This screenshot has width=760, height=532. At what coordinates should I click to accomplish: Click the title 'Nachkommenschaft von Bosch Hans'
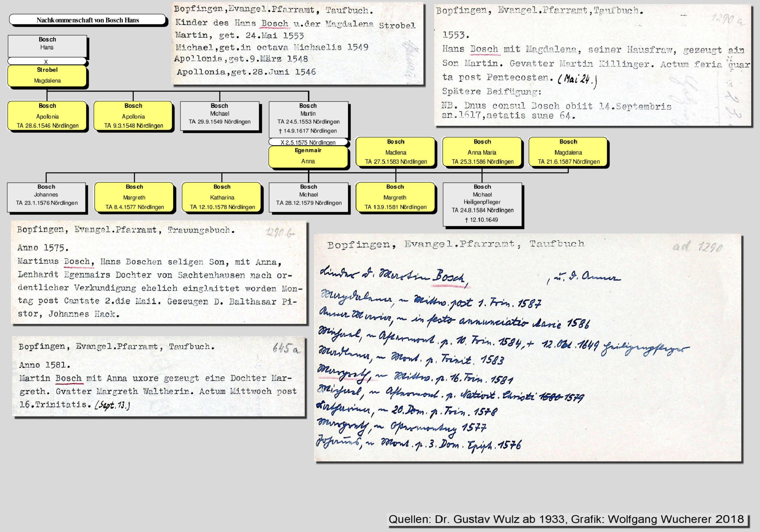[x=87, y=20]
